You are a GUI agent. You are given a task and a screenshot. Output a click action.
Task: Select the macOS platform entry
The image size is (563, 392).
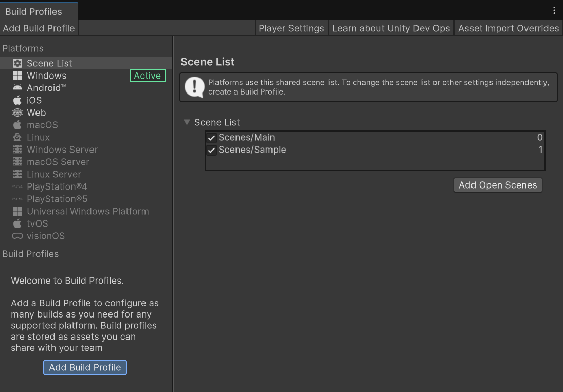coord(86,125)
